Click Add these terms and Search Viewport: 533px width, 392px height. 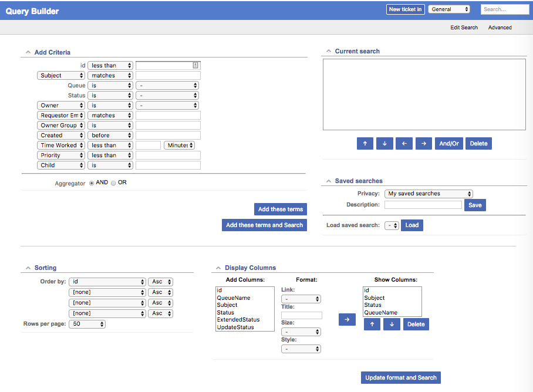264,225
